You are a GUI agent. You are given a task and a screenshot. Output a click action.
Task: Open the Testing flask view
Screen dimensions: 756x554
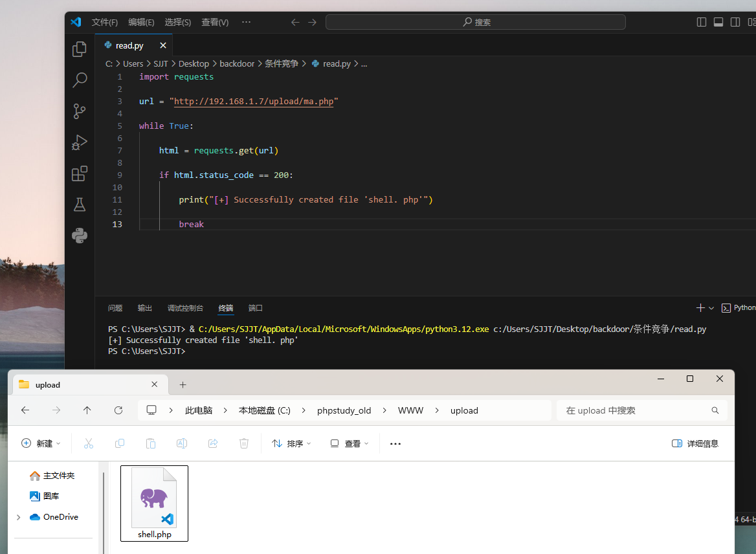coord(80,205)
